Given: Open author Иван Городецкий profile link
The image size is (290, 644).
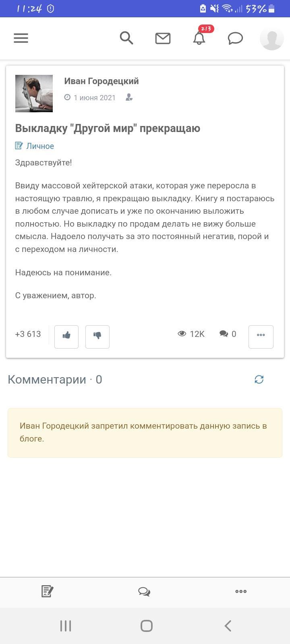Looking at the screenshot, I should click(101, 81).
